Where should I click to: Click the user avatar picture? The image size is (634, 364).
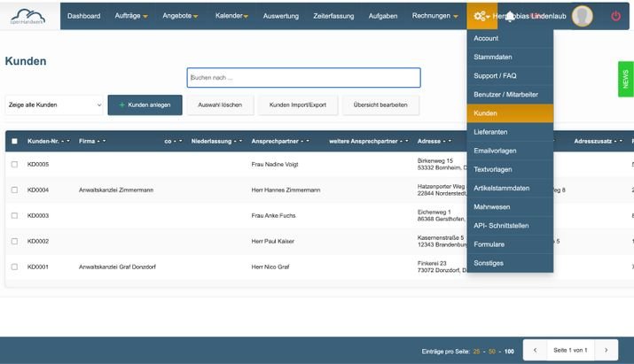[583, 16]
